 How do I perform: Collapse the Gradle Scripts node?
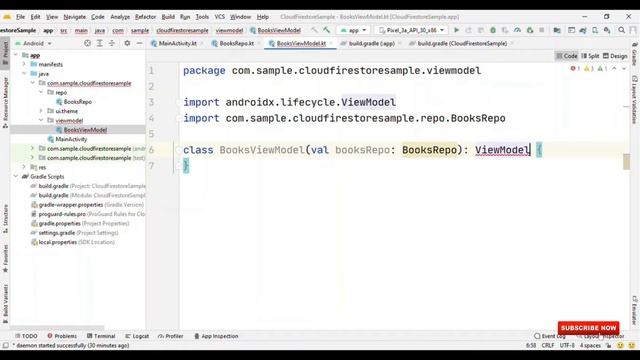16,176
